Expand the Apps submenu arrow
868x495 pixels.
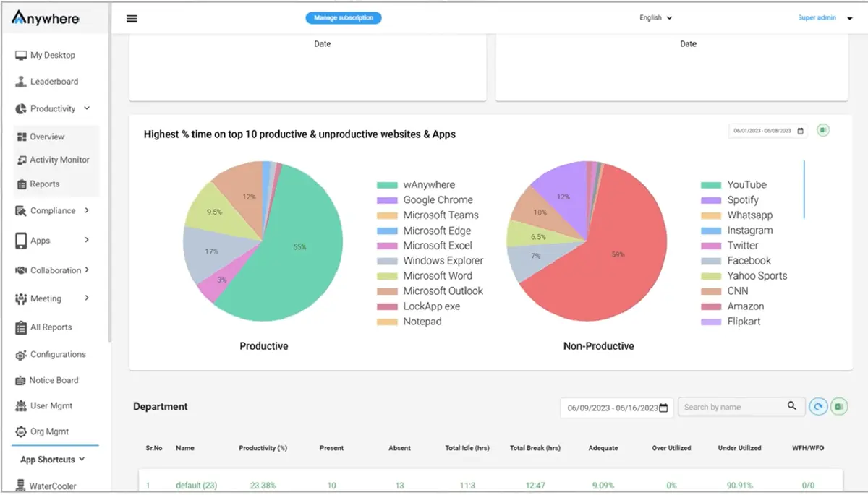(x=87, y=240)
